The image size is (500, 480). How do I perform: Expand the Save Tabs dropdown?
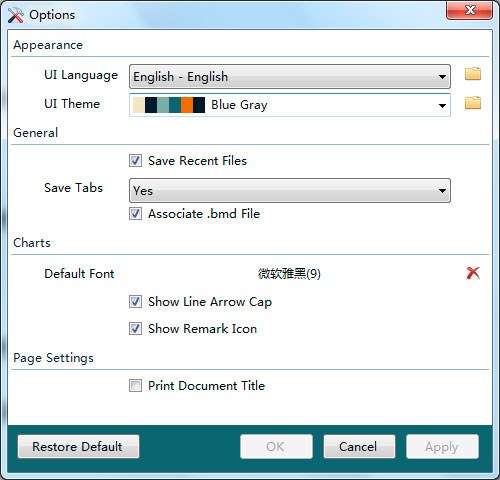point(290,190)
